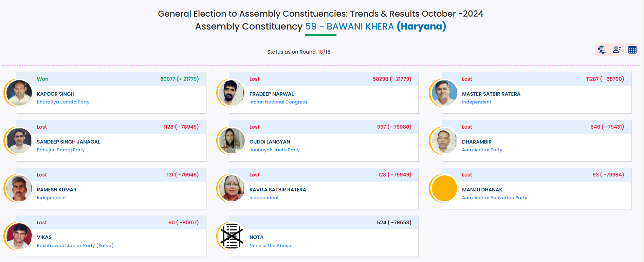Click Manju Dhanak's blank yellow avatar

tap(444, 188)
